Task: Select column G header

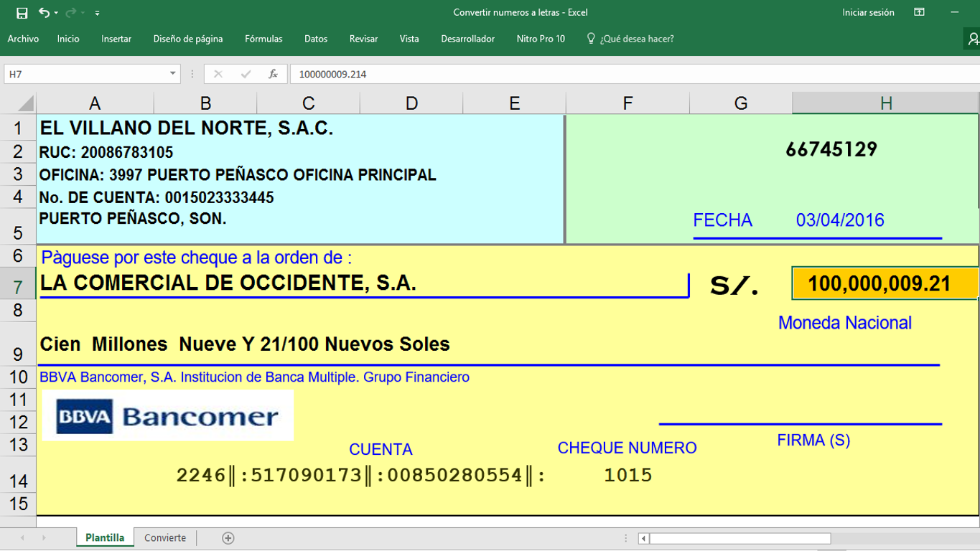Action: pos(741,103)
